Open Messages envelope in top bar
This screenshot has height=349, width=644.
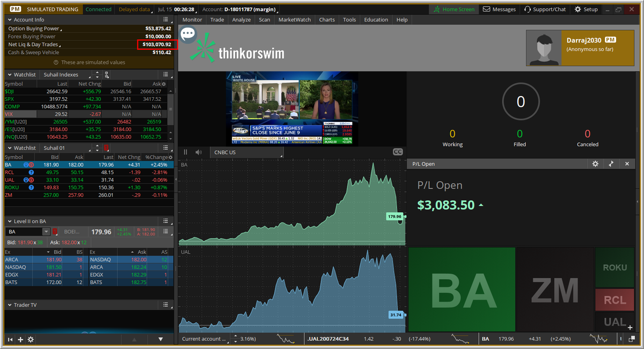(499, 9)
